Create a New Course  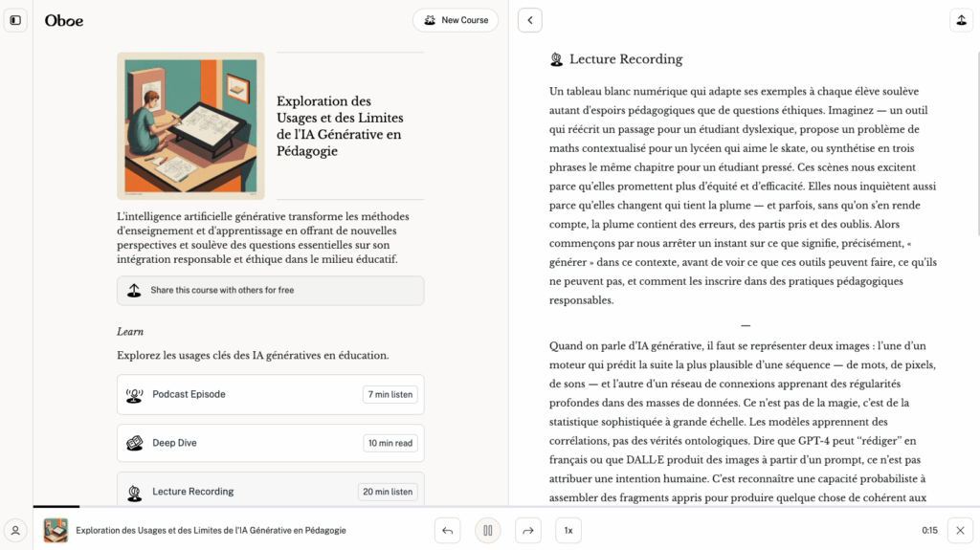(456, 20)
